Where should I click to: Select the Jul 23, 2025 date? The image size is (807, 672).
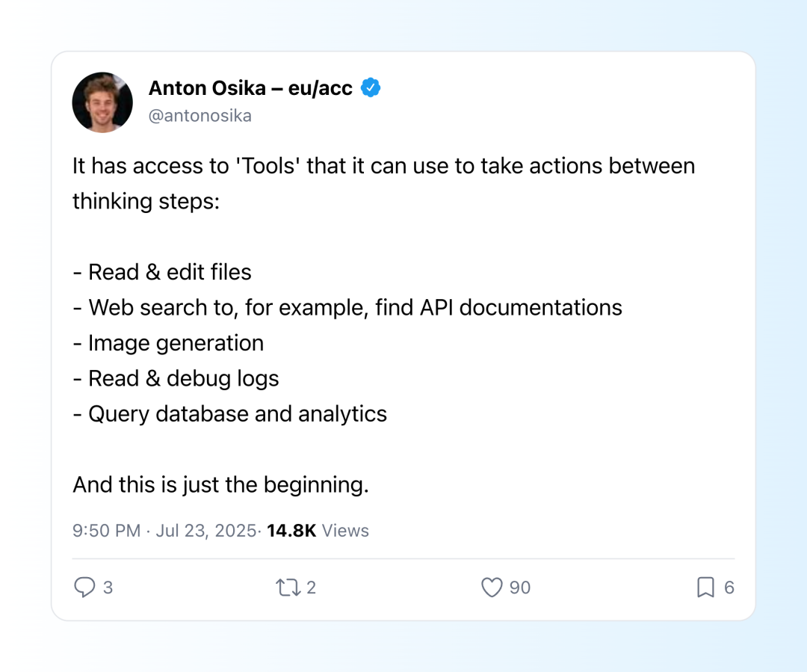click(205, 531)
